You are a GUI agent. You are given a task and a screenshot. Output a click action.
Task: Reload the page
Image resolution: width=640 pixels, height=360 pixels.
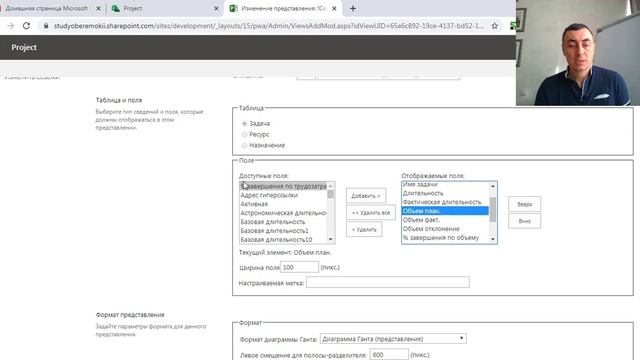(x=27, y=26)
